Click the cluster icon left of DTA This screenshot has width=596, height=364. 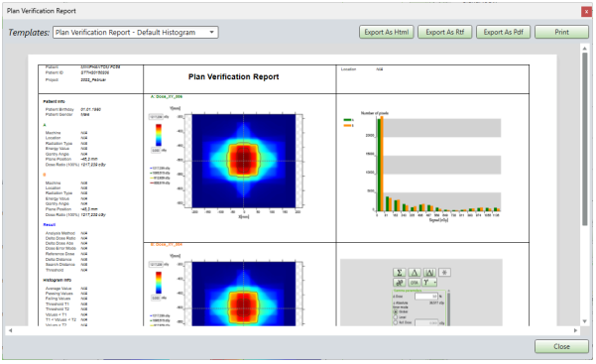point(399,283)
